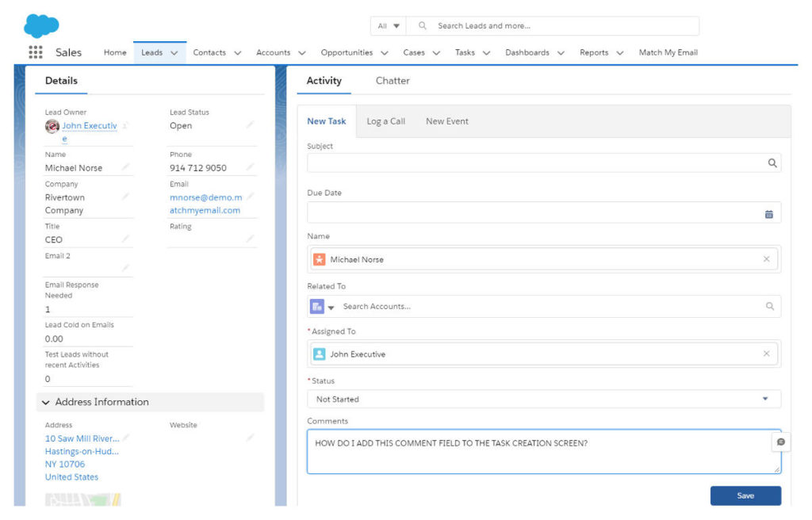This screenshot has width=812, height=520.
Task: Expand the Tasks tab dropdown chevron
Action: click(x=486, y=53)
